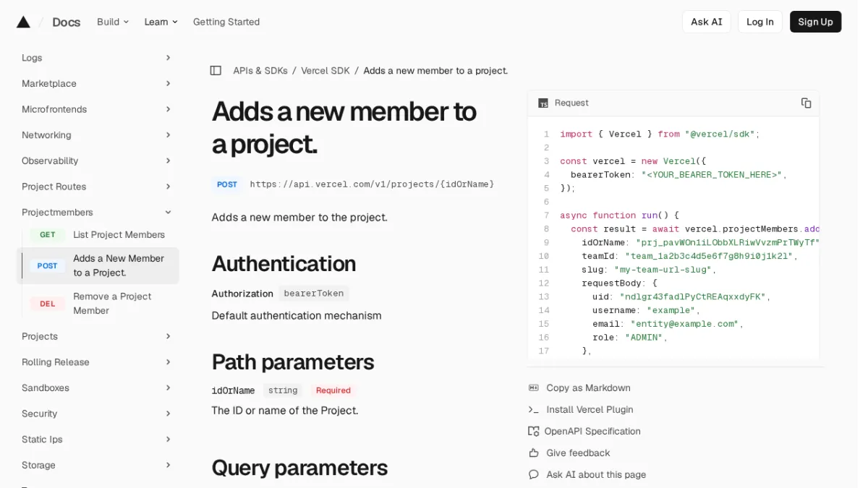Go to Getting Started

pos(226,22)
